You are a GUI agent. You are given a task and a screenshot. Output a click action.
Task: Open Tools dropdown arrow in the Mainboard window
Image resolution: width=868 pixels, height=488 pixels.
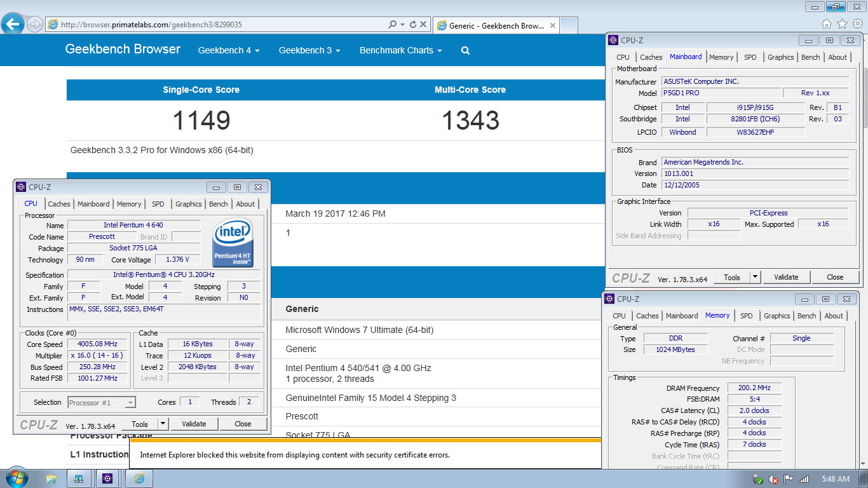tap(755, 277)
